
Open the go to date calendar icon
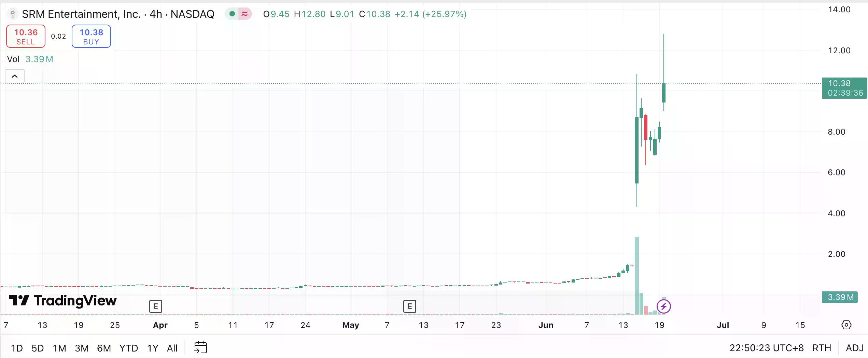(x=200, y=347)
